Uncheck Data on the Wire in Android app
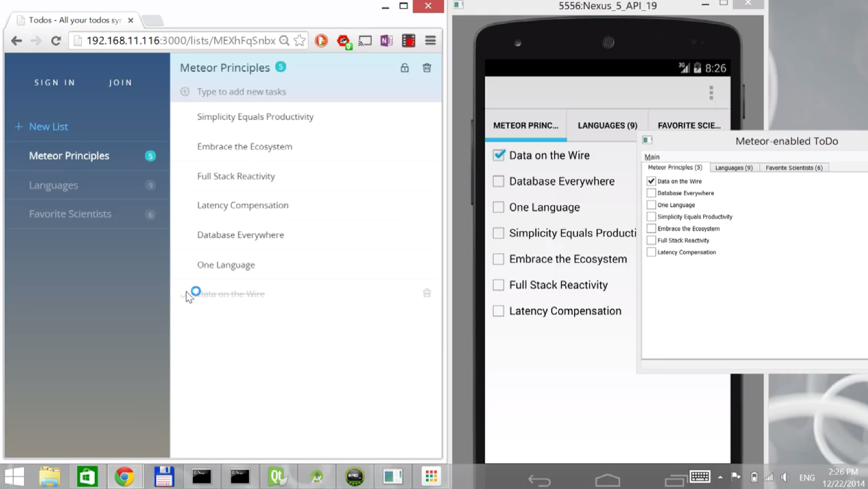 coord(498,155)
